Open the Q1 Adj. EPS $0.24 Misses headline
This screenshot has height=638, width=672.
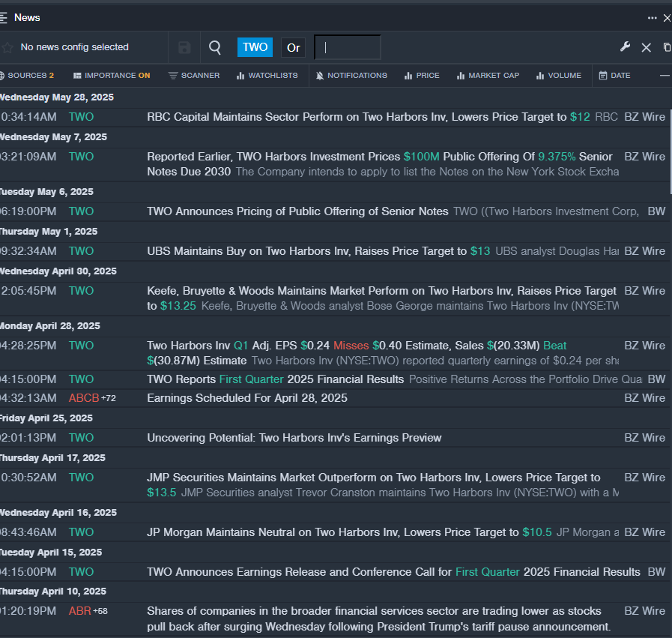[x=357, y=353]
